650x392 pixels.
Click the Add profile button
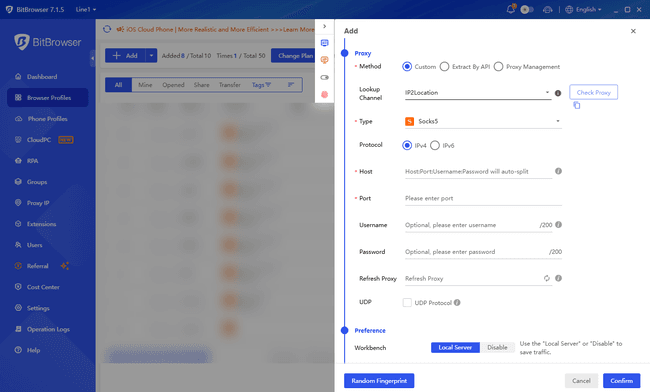pyautogui.click(x=125, y=56)
